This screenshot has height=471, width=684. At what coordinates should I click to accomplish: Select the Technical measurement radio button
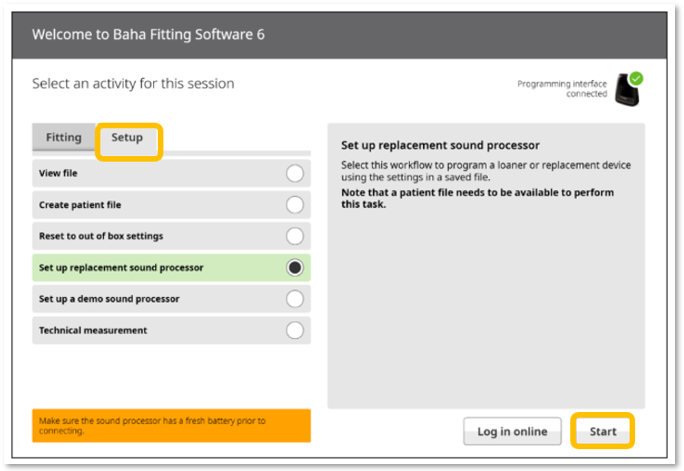[x=295, y=330]
